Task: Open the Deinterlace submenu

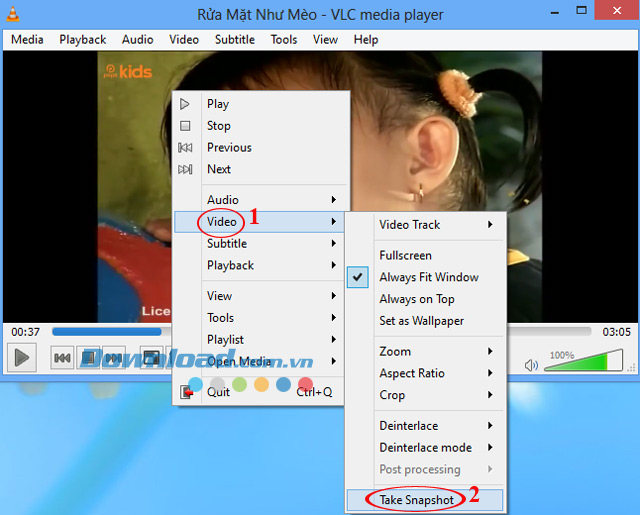Action: tap(423, 426)
